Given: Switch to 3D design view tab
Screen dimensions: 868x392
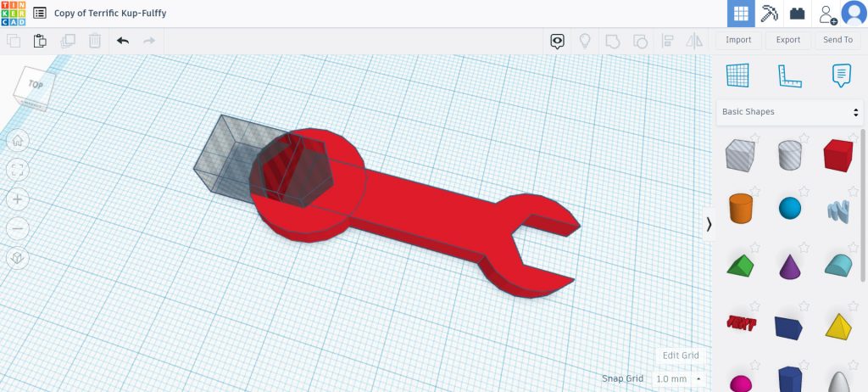Looking at the screenshot, I should click(x=741, y=14).
